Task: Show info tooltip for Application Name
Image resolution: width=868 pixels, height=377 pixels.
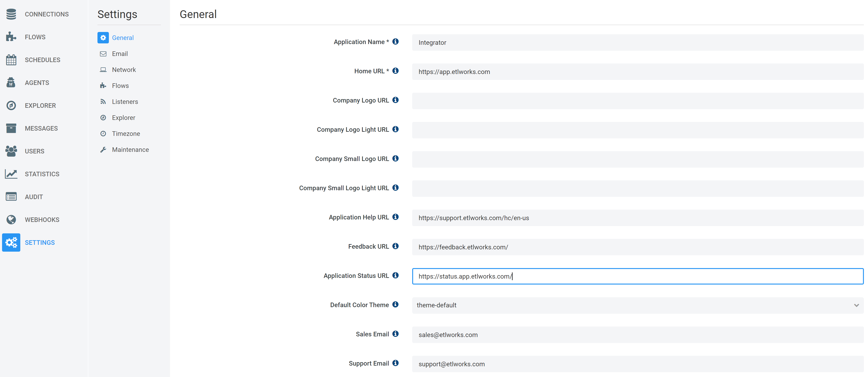Action: click(396, 42)
